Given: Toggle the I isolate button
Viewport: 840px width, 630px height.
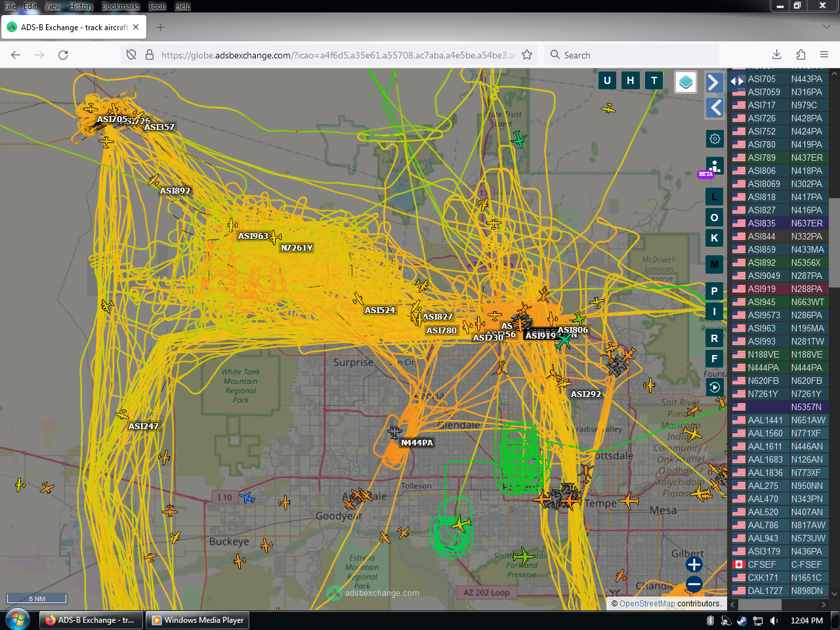Looking at the screenshot, I should [715, 312].
